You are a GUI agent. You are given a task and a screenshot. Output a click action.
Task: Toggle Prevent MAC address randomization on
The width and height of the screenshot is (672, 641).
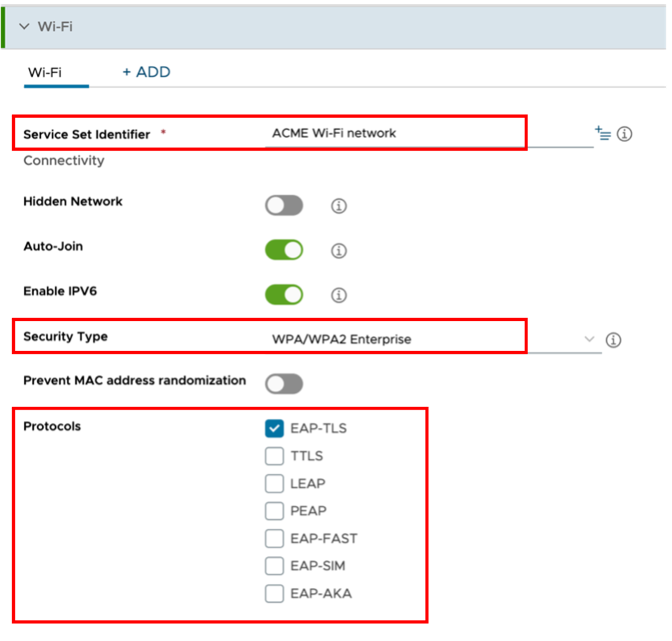(284, 384)
